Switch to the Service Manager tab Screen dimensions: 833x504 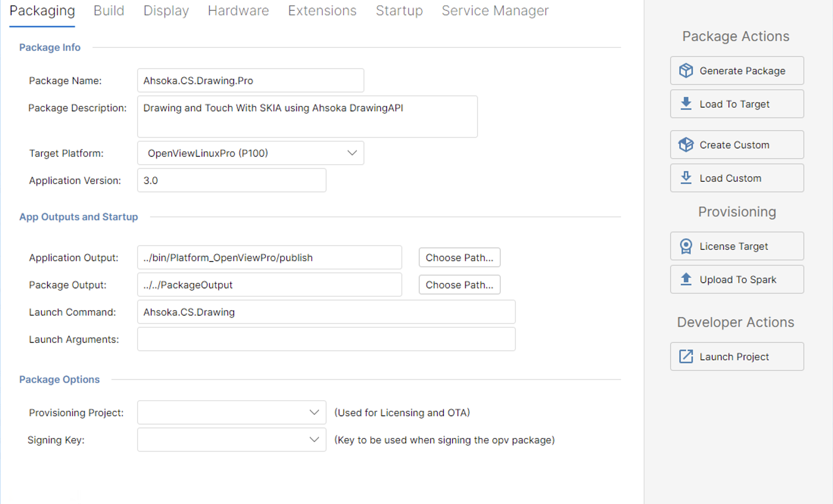(495, 11)
